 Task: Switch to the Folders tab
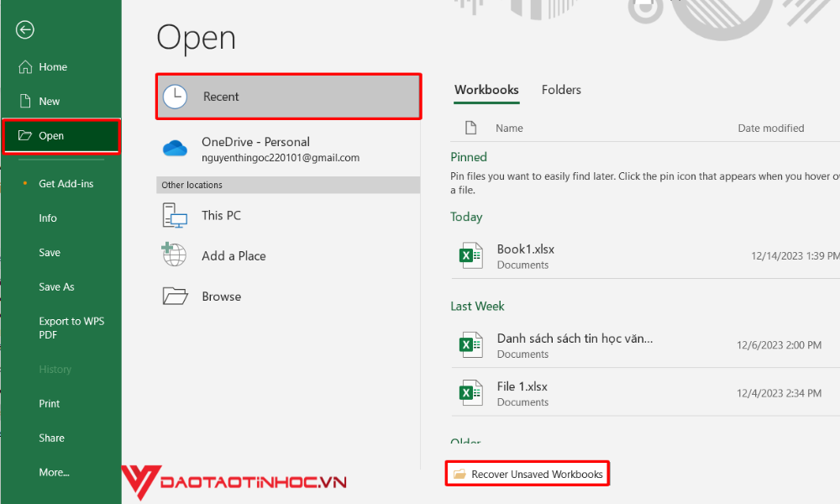pyautogui.click(x=561, y=90)
